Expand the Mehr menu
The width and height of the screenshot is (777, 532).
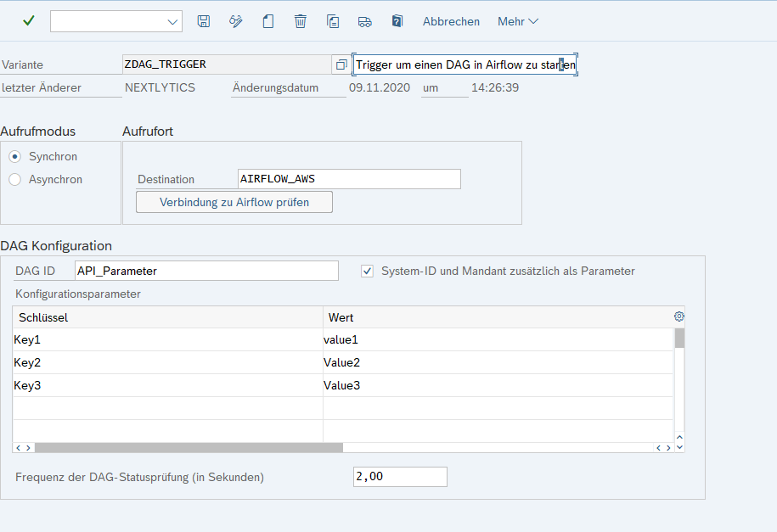pos(516,21)
